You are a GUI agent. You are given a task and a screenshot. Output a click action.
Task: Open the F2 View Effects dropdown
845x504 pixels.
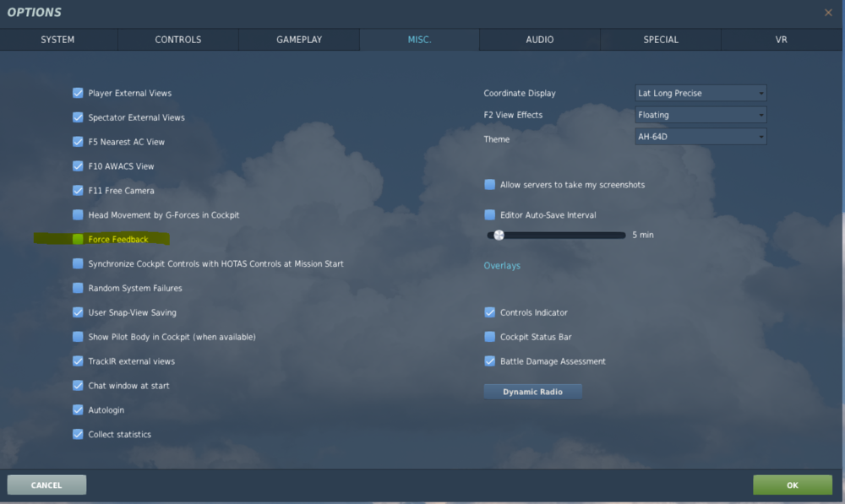click(700, 115)
